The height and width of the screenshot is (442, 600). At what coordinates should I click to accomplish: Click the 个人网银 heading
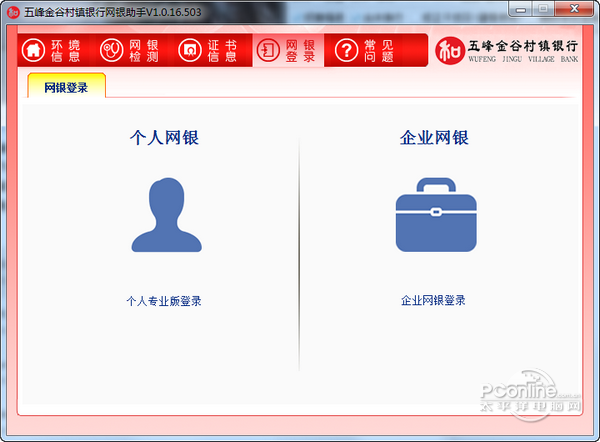(164, 137)
